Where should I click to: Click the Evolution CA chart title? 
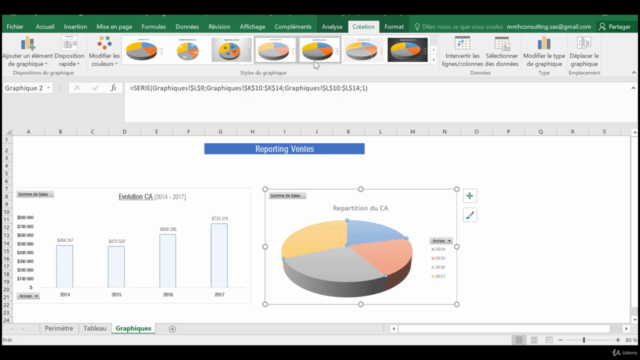coord(152,197)
